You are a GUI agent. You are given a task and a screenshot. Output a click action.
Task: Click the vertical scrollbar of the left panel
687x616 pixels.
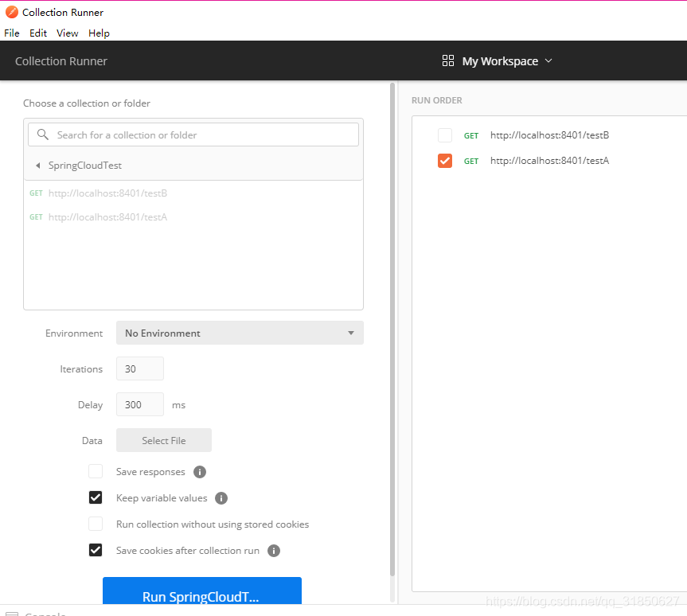[392, 329]
